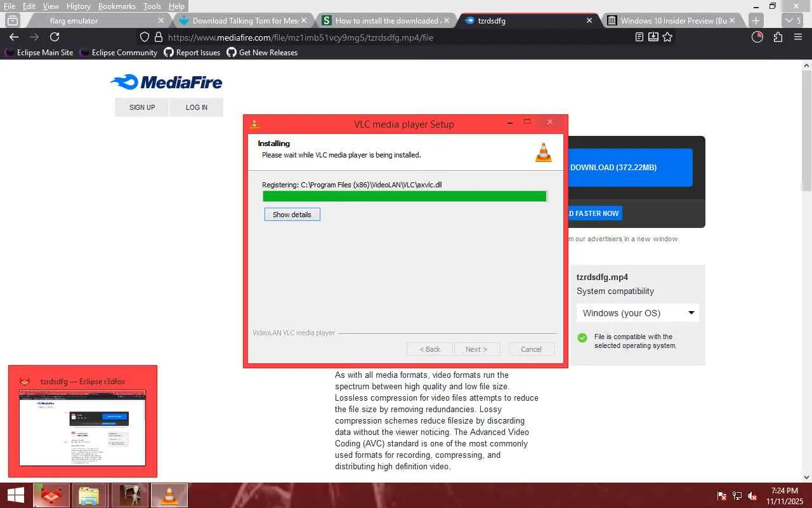Open the tracking protection shield icon
Screen dimensions: 812x508
[x=145, y=37]
